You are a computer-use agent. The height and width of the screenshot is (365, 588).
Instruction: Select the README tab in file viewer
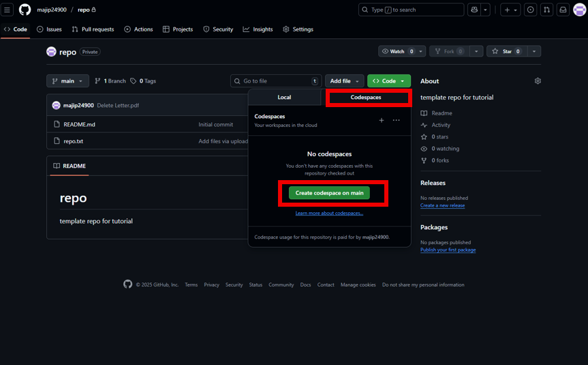[x=69, y=166]
